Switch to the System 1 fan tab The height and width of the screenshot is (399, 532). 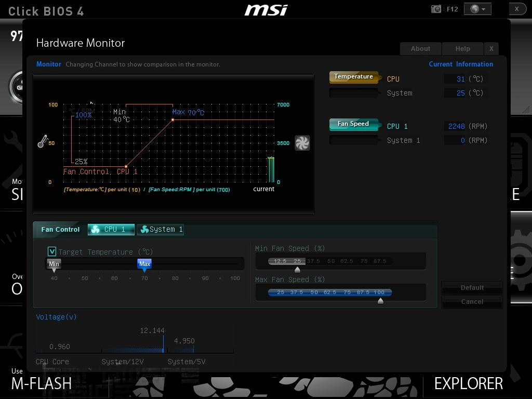tap(161, 229)
